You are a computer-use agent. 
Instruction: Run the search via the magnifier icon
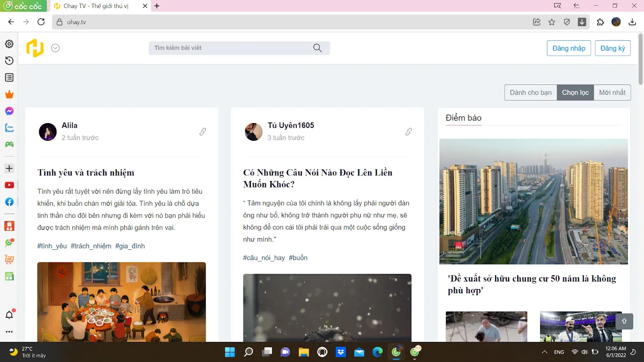pyautogui.click(x=317, y=48)
